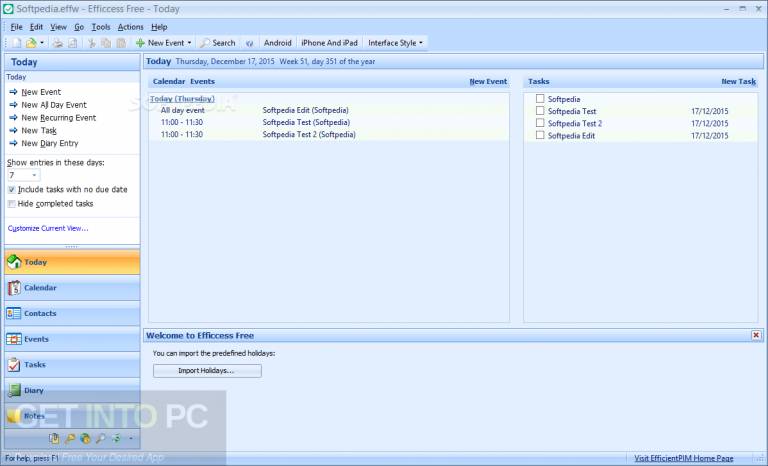Enable Hide completed tasks checkbox
This screenshot has height=466, width=768.
[x=12, y=204]
